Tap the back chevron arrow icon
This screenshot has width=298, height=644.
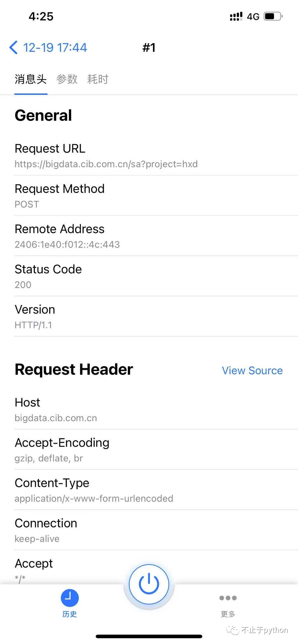click(14, 47)
